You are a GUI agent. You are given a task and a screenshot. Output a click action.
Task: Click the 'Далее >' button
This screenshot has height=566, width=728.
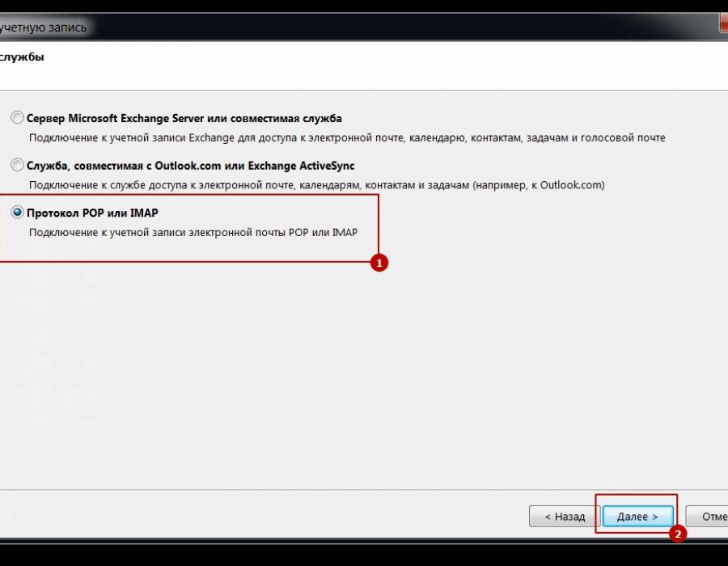coord(637,517)
